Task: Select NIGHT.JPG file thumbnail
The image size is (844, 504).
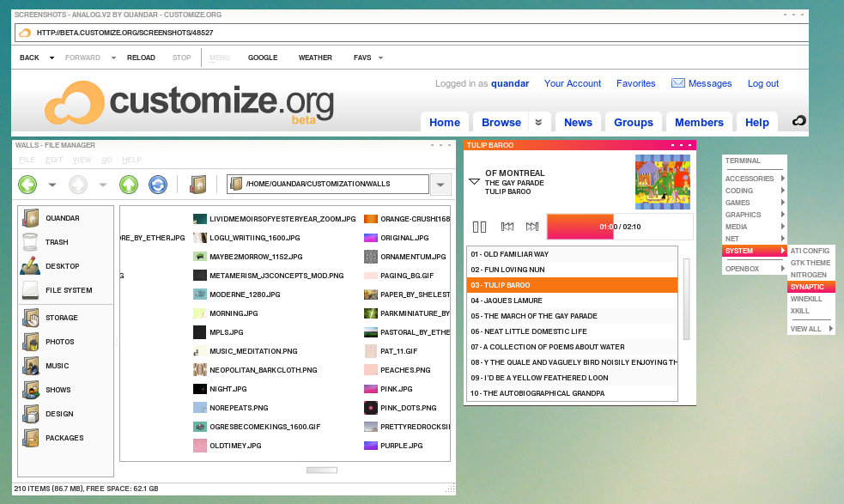Action: (x=200, y=389)
